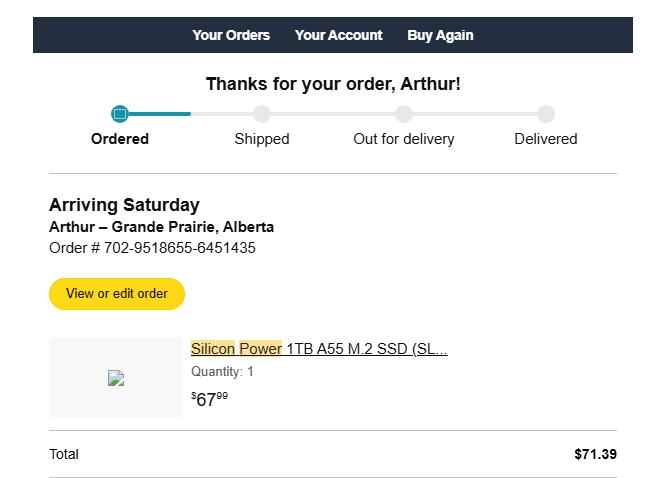Click the $71.39 total amount
This screenshot has height=478, width=671.
595,454
